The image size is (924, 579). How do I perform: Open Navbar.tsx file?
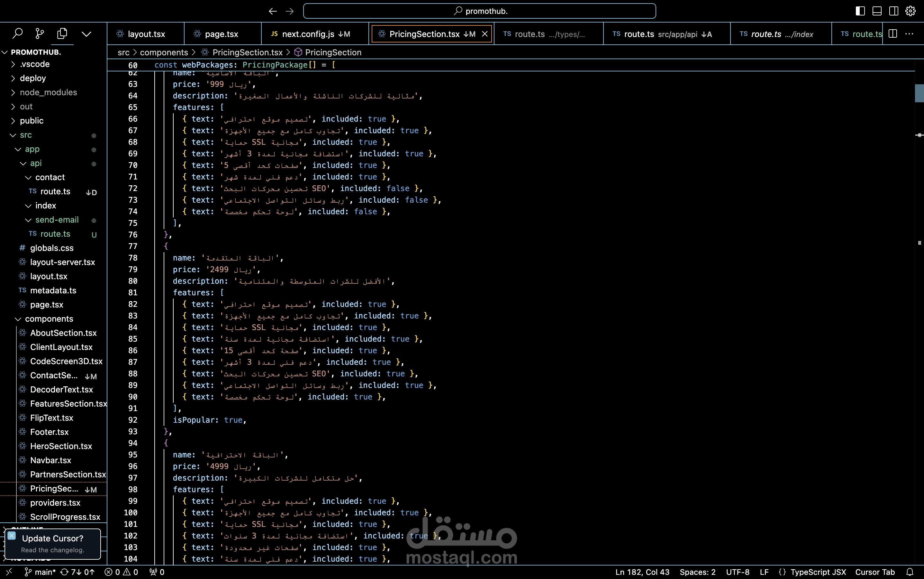[x=50, y=460]
